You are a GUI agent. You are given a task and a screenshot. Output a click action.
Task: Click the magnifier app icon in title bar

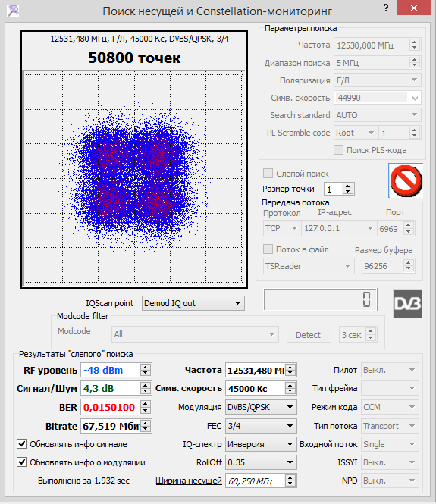click(x=13, y=11)
